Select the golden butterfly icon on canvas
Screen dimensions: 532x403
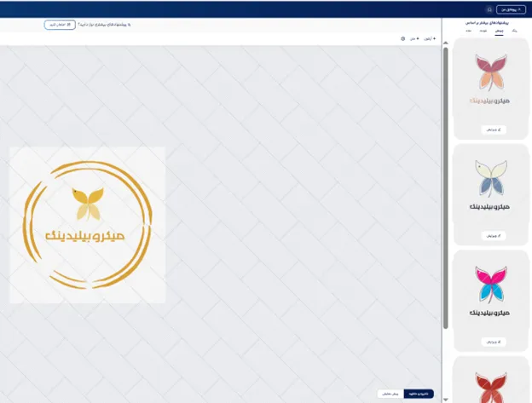[88, 204]
